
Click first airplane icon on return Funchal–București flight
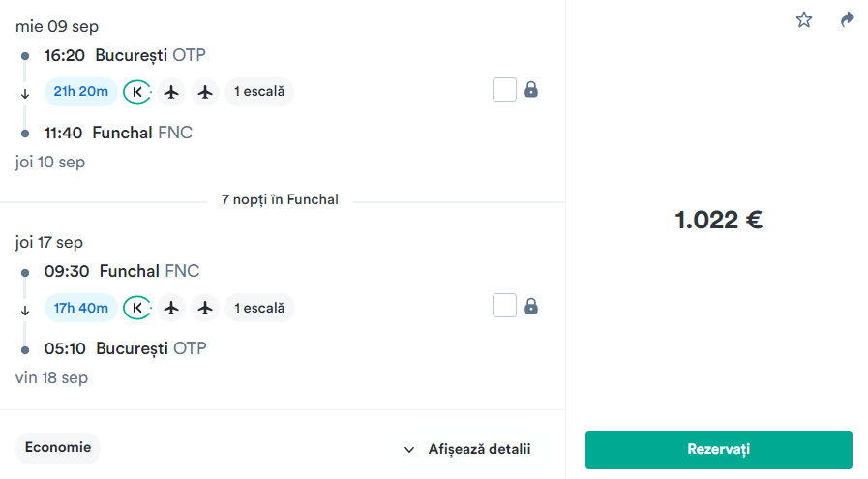(x=172, y=308)
